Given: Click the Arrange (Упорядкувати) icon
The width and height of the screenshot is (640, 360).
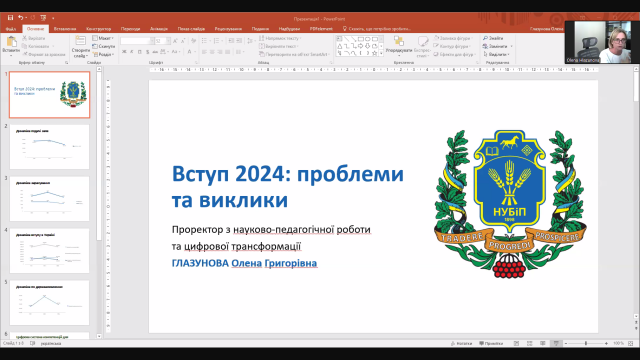Looking at the screenshot, I should click(399, 41).
